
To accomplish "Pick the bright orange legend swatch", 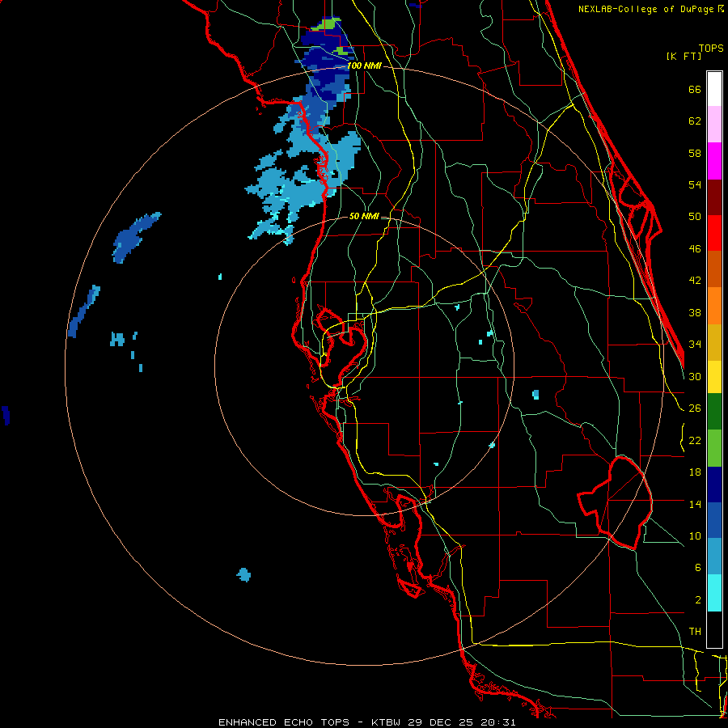I will click(714, 306).
